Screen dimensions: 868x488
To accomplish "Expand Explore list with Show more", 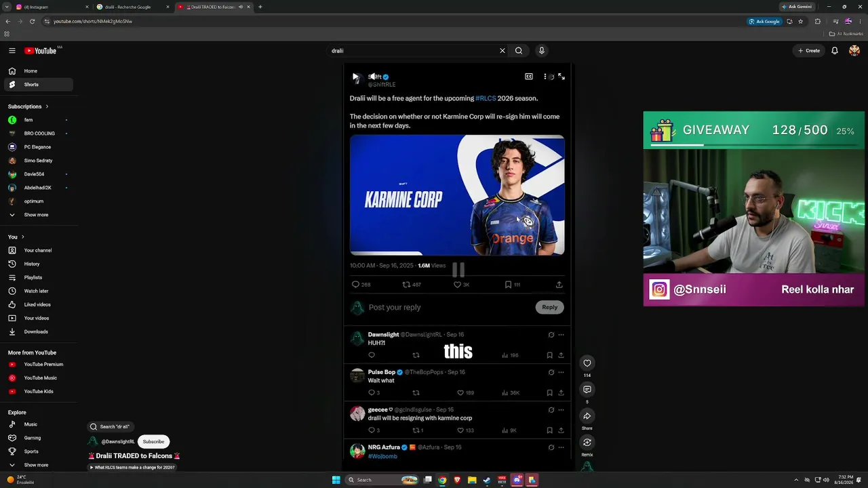I will [x=38, y=465].
